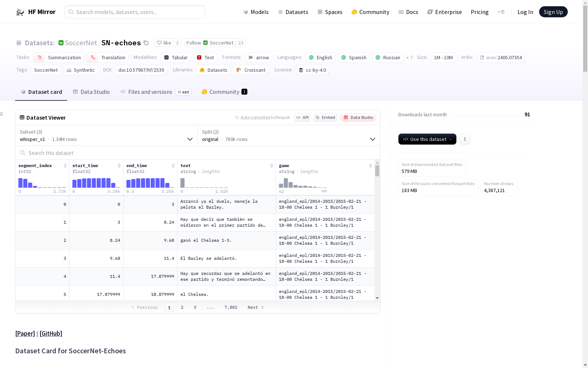Filter by the Translation task tag
This screenshot has height=368, width=588.
click(x=107, y=57)
